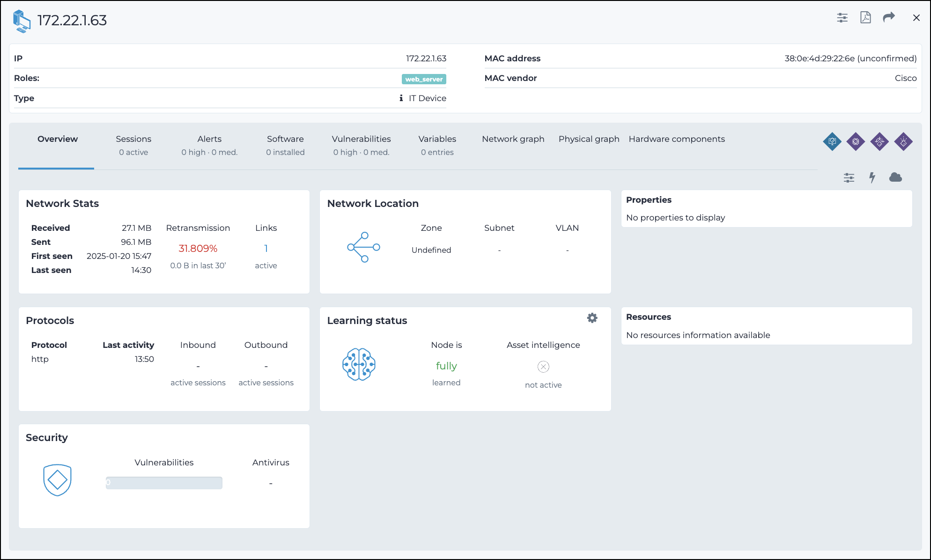
Task: Click the share arrow icon
Action: (x=888, y=18)
